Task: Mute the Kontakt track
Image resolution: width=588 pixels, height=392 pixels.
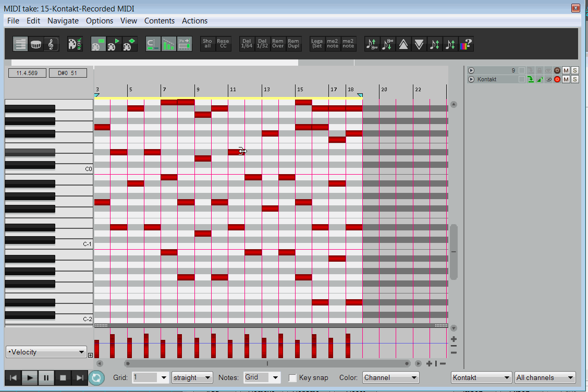Action: point(566,79)
